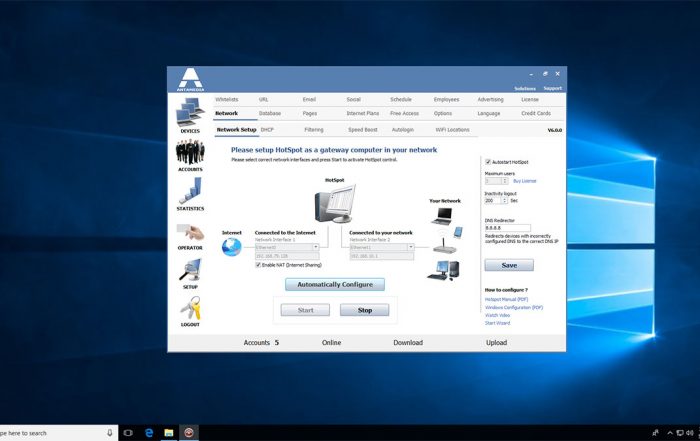
Task: Select the Autologin sub-tab
Action: pos(403,130)
